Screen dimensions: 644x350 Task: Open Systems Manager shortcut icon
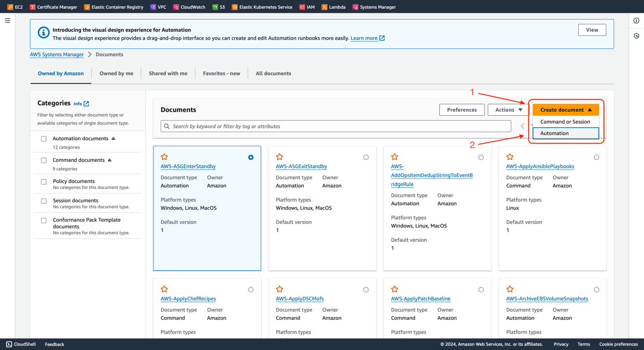coord(356,7)
